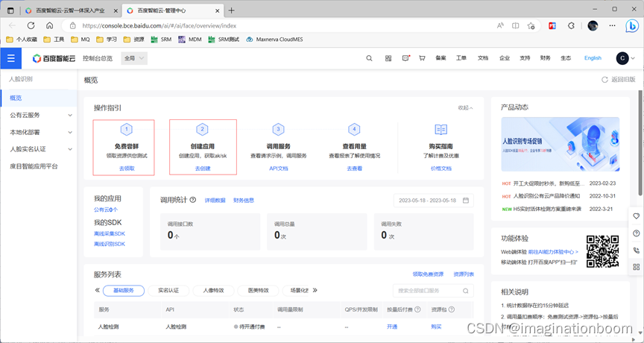Open the 全局 region dropdown

[x=134, y=58]
